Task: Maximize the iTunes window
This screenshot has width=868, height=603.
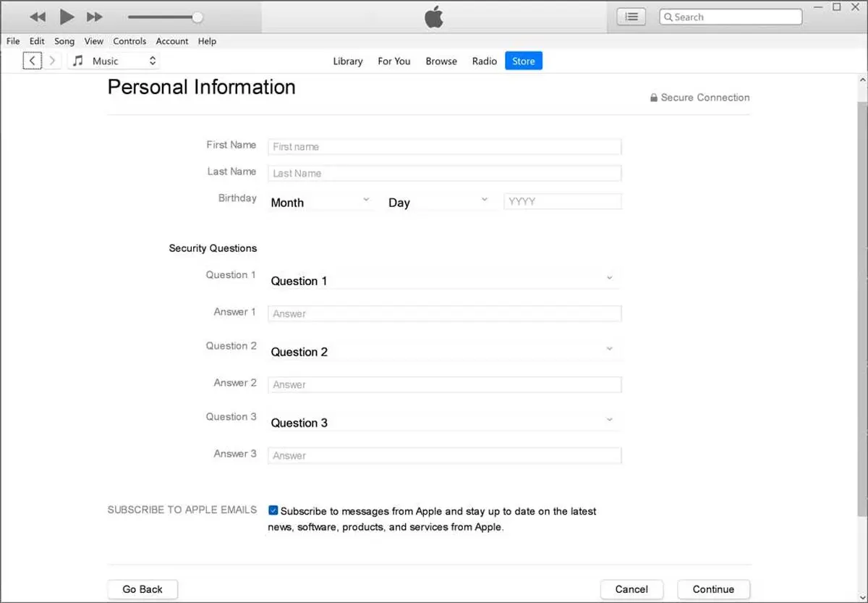Action: 837,7
